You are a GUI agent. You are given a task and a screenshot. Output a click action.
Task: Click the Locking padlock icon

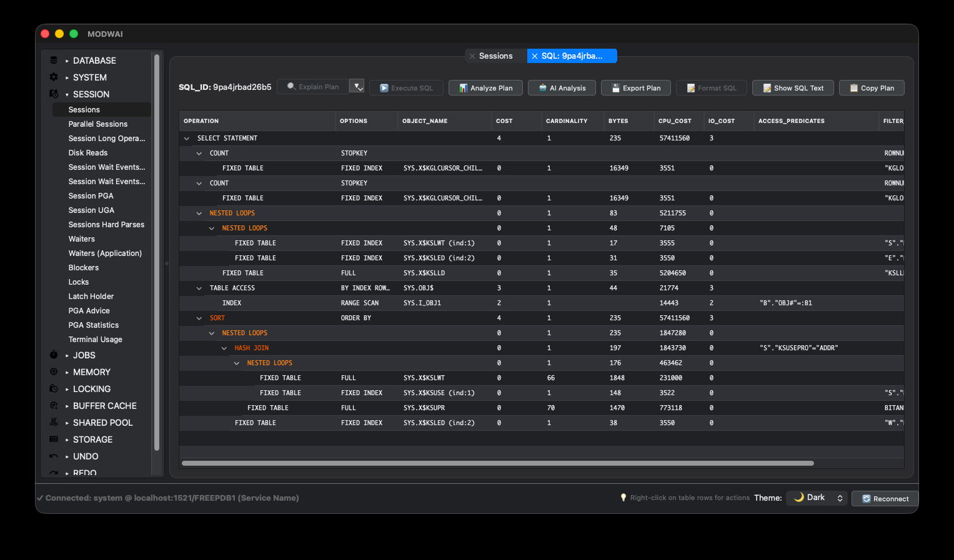coord(52,388)
